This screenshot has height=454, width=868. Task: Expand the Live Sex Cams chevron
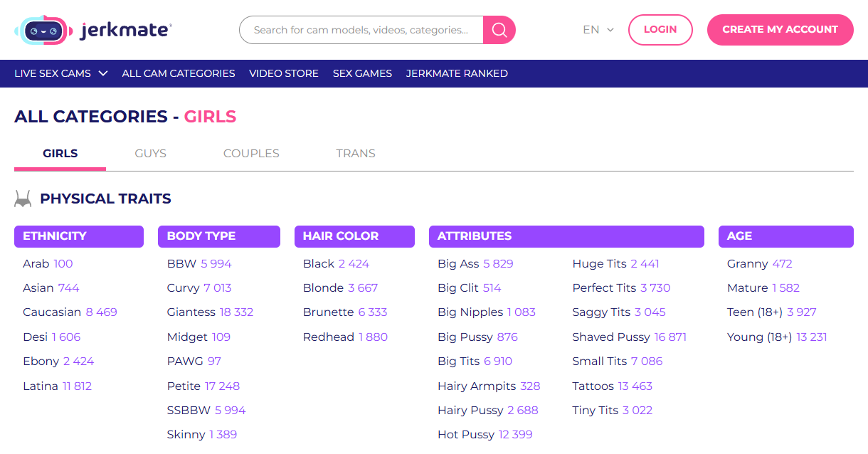[x=103, y=73]
